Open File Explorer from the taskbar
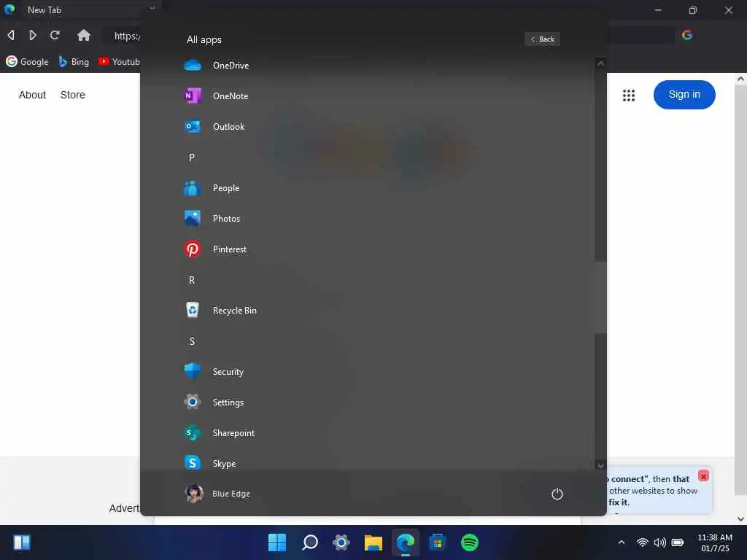The width and height of the screenshot is (747, 560). pyautogui.click(x=373, y=542)
